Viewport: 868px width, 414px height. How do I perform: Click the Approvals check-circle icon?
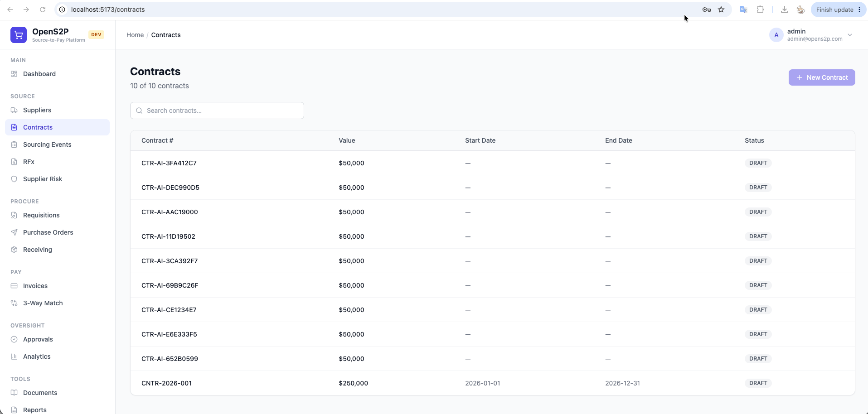point(14,339)
